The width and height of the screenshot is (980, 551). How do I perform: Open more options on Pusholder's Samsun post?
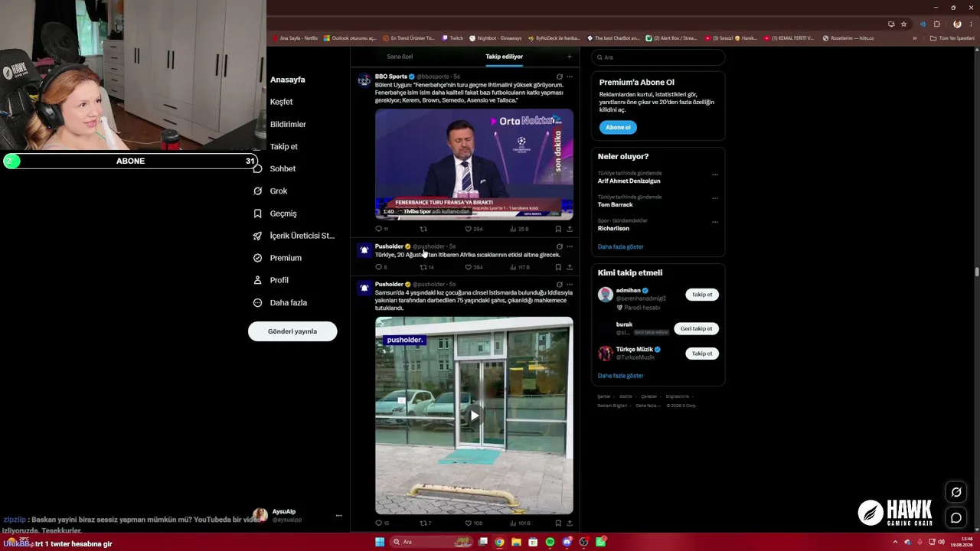(570, 285)
